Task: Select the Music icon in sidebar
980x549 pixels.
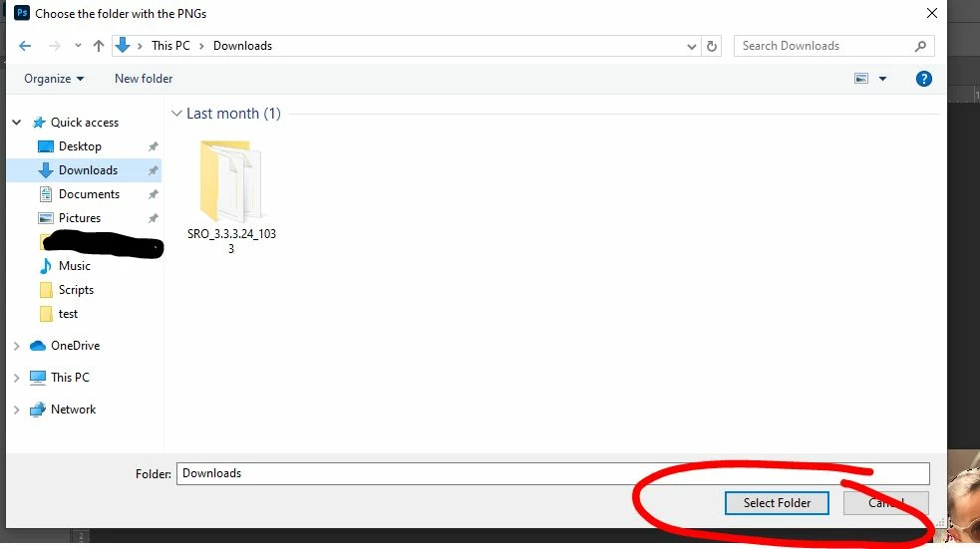Action: tap(46, 266)
